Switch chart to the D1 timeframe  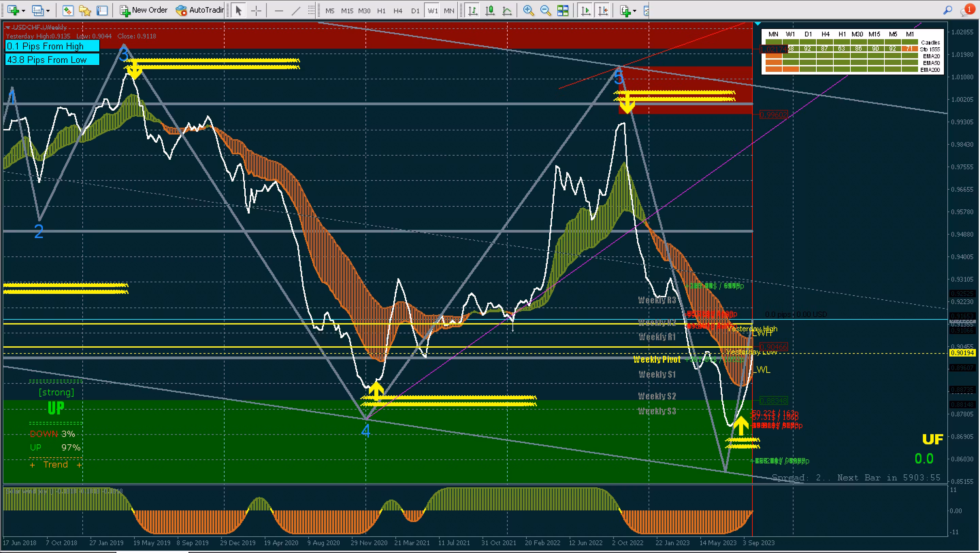[x=415, y=11]
